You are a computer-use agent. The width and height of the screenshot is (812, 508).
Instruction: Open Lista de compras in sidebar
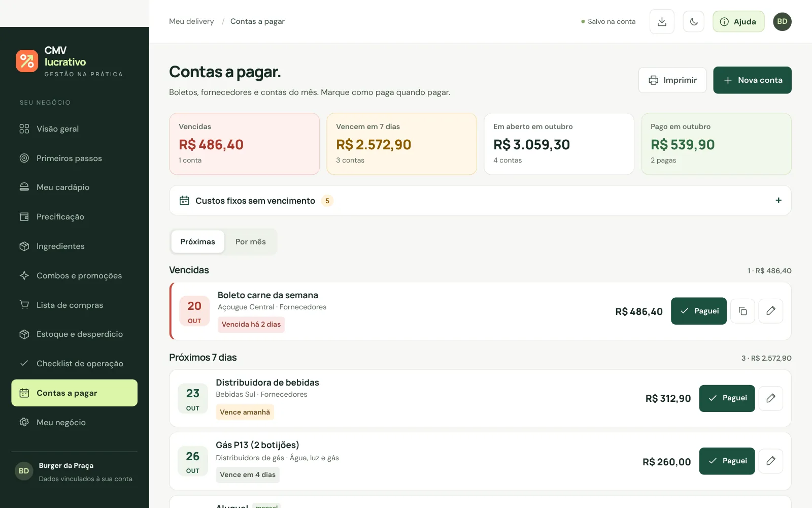[74, 305]
